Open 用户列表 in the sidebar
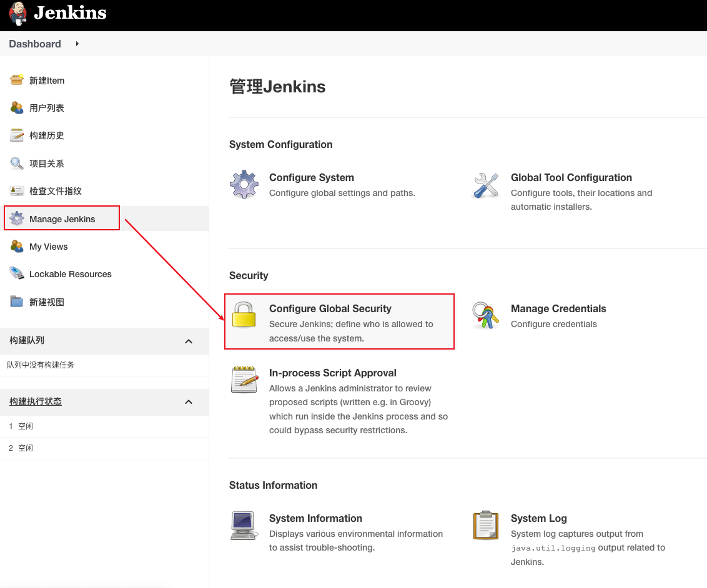 point(46,108)
